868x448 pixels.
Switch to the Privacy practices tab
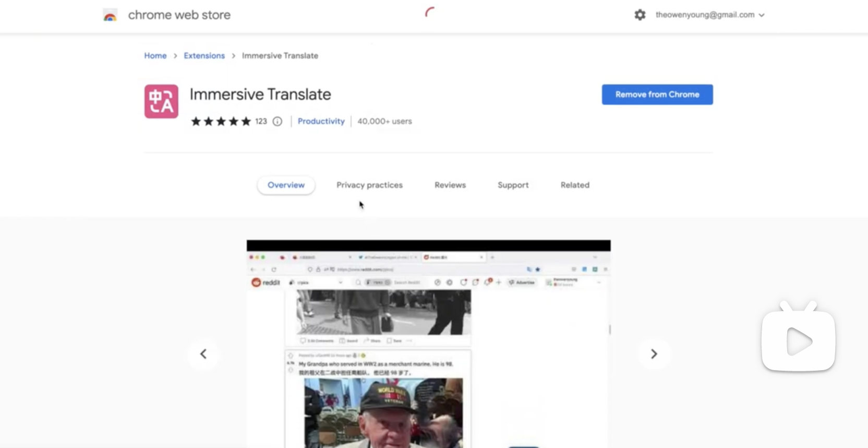point(369,185)
